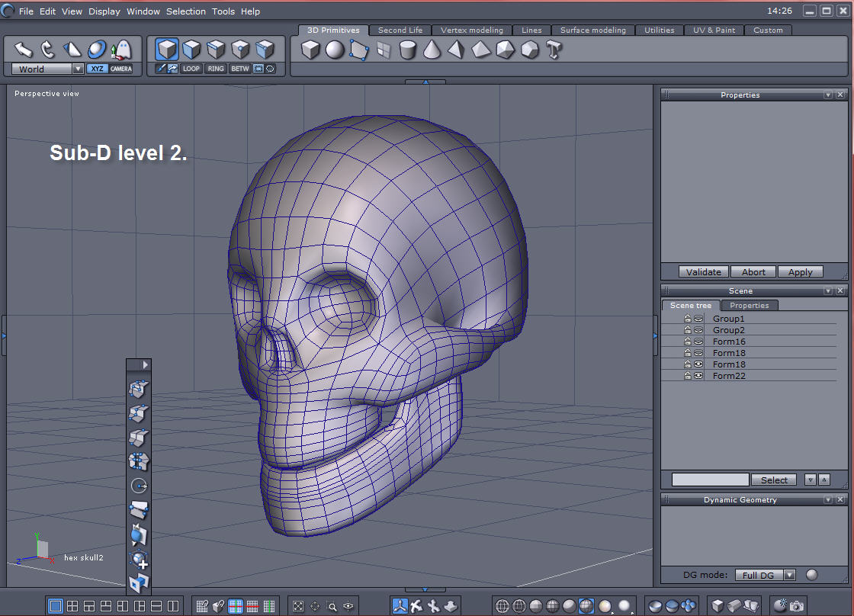This screenshot has width=854, height=616.
Task: Click the circular dial icon in vertical toolbar
Action: [x=139, y=486]
